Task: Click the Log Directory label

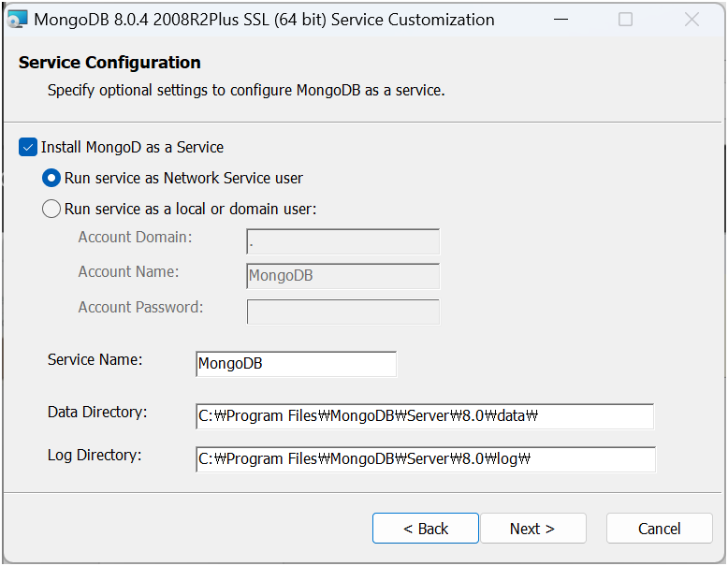Action: tap(94, 456)
